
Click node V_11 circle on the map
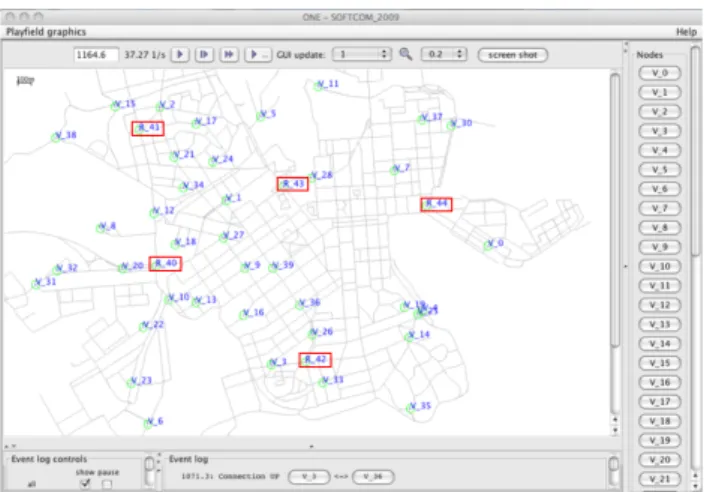coord(318,86)
